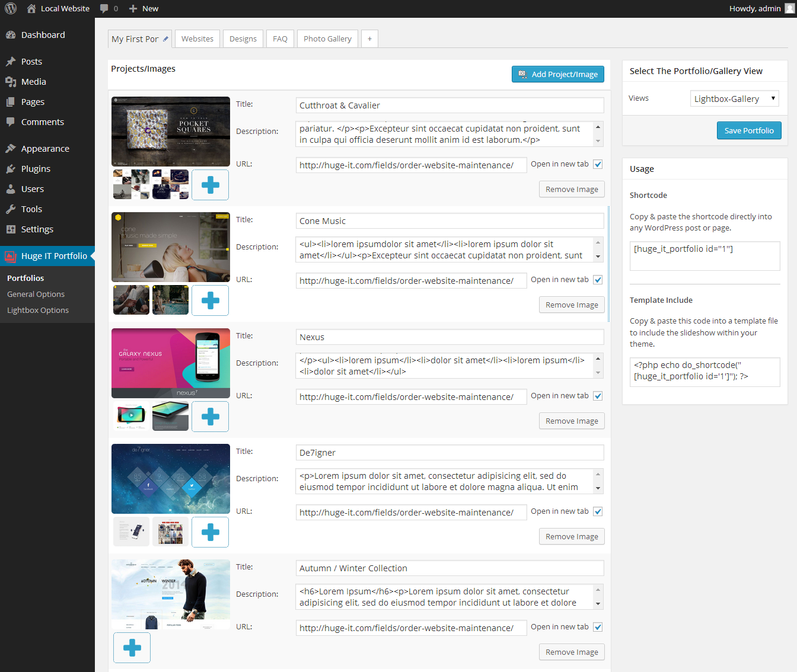This screenshot has width=797, height=672.
Task: Remove Image for Cutthroat & Cavalier
Action: tap(572, 190)
